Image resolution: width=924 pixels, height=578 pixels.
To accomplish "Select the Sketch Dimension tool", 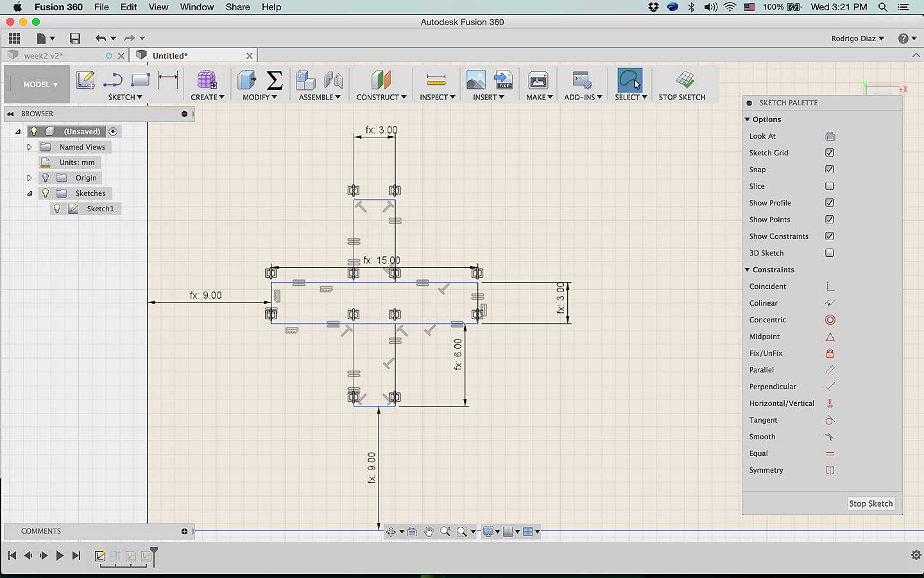I will click(168, 80).
